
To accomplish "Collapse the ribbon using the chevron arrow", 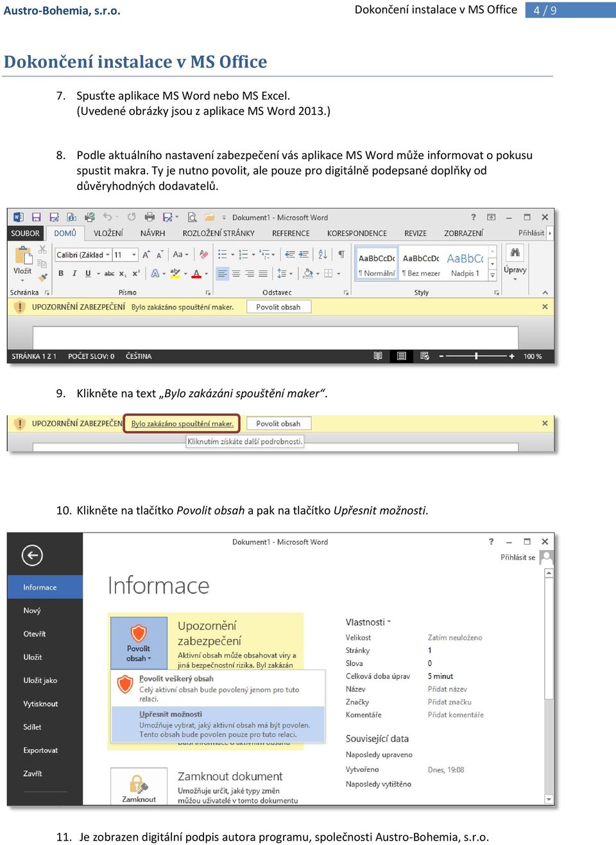I will click(x=545, y=293).
